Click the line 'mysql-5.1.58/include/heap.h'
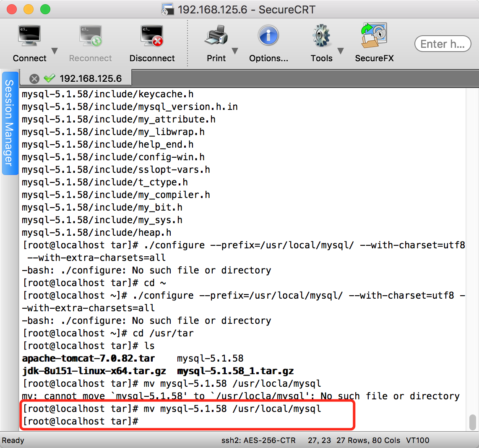 tap(96, 232)
